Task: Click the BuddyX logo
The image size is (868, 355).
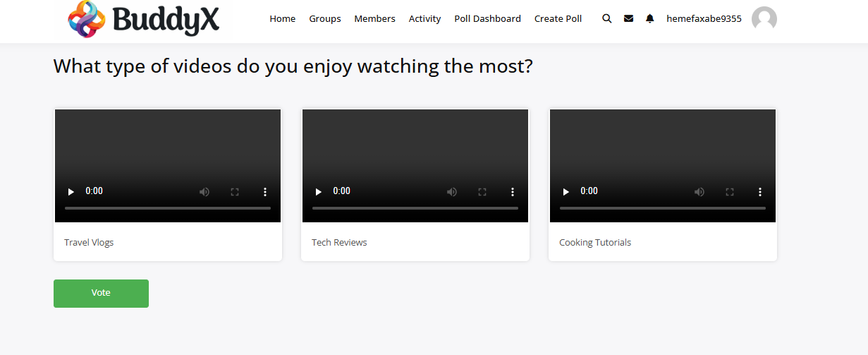Action: coord(143,19)
